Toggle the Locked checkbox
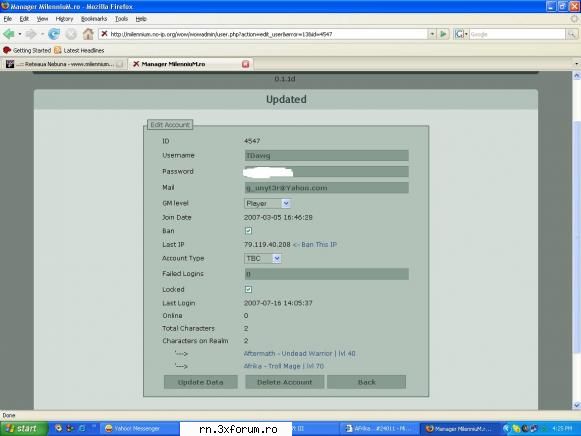The height and width of the screenshot is (436, 581). (x=248, y=289)
